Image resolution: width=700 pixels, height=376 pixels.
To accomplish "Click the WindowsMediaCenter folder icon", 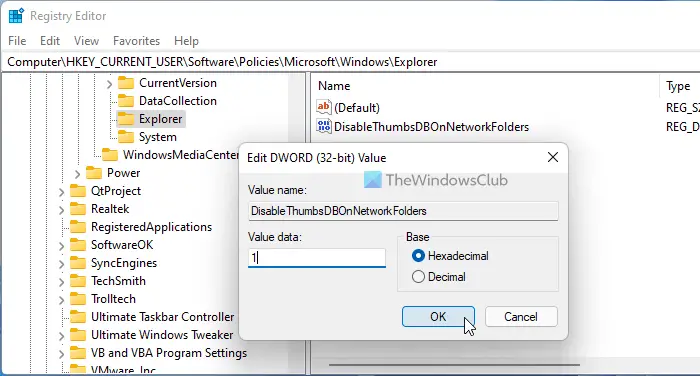I will tap(110, 155).
